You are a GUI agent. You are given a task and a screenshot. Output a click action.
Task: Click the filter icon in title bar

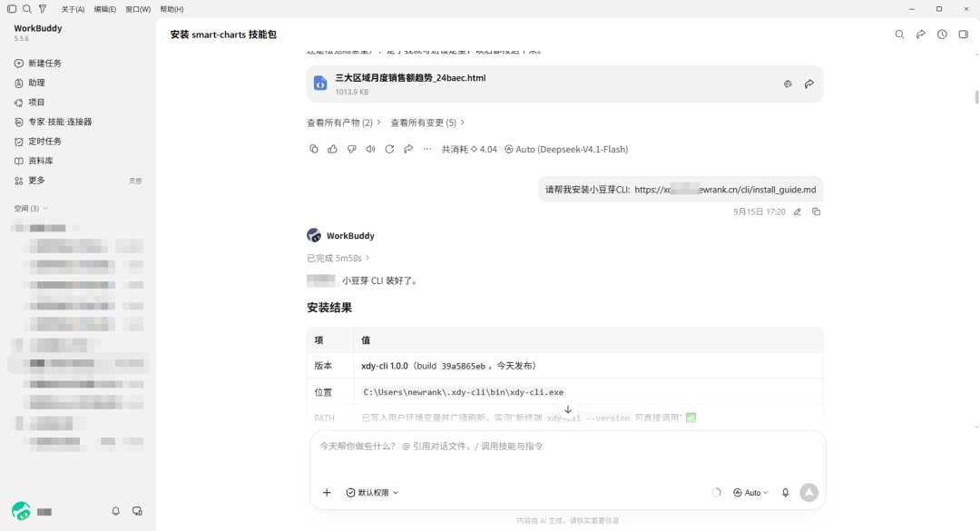[43, 9]
